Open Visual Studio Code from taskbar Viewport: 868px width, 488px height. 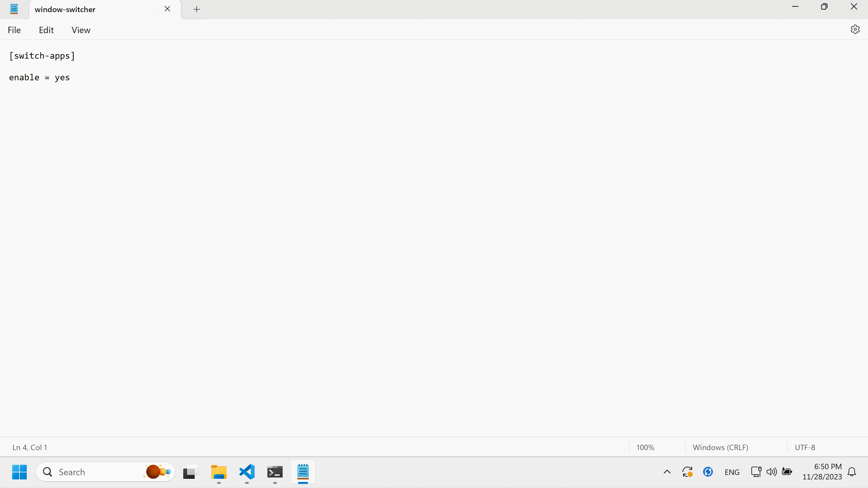(x=247, y=472)
